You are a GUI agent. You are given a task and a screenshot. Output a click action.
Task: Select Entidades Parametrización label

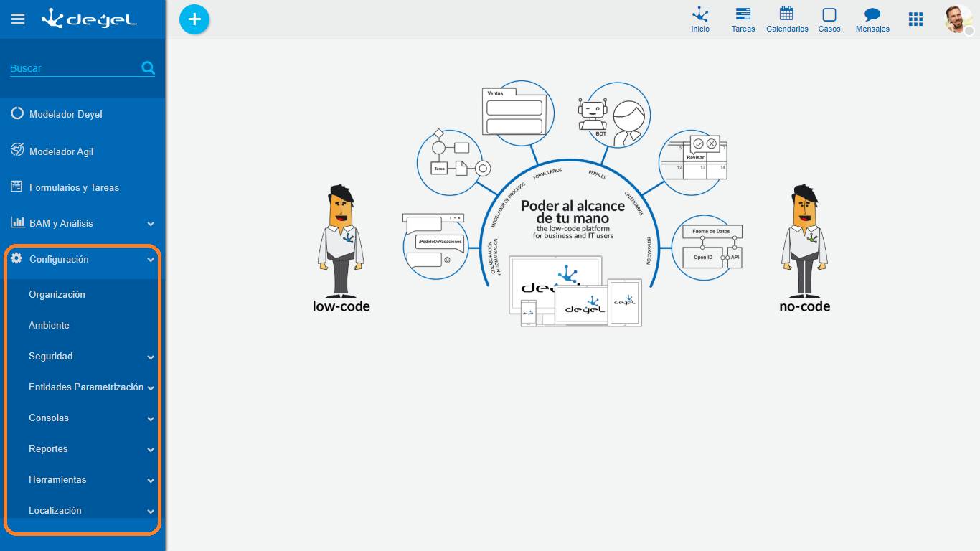pos(86,387)
